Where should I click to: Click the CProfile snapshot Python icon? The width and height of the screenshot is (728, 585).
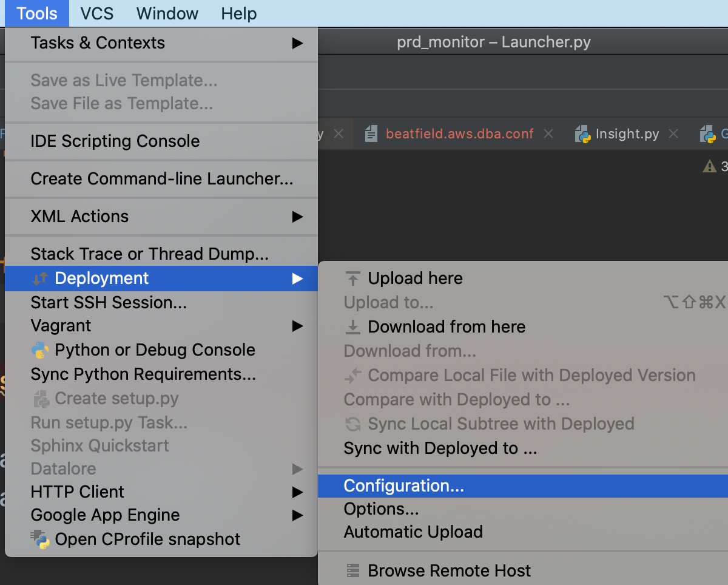[x=40, y=539]
